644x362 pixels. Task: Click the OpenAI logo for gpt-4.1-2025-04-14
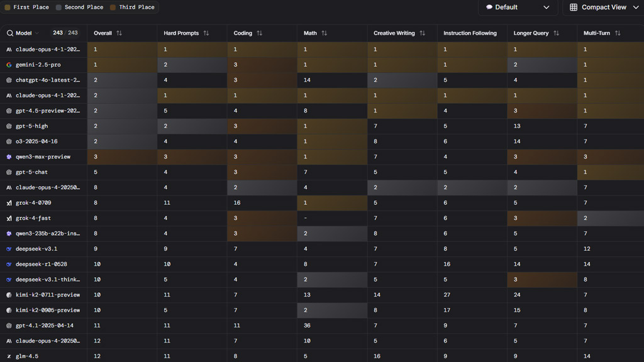(x=9, y=326)
